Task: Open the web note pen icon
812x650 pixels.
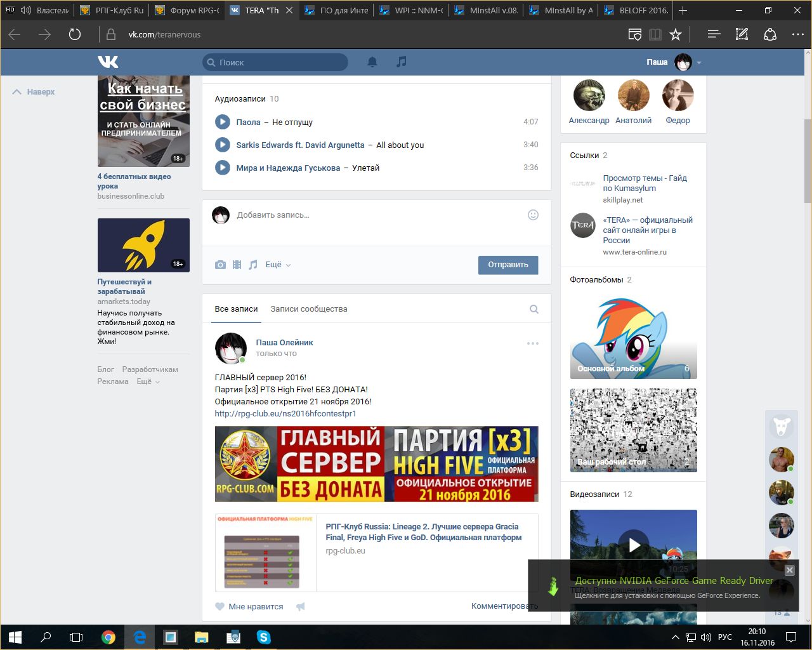Action: pos(742,34)
